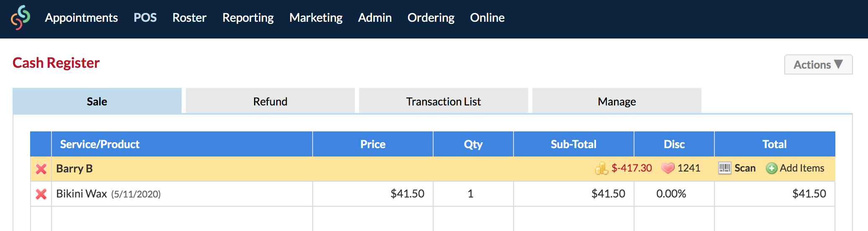Click the Bikini Wax $41.50 price cell

(x=373, y=194)
